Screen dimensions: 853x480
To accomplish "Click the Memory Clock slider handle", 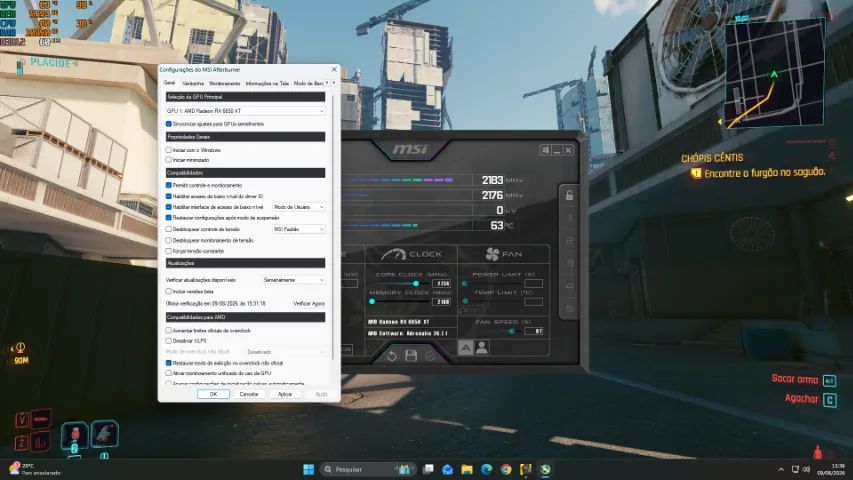I will tap(372, 301).
